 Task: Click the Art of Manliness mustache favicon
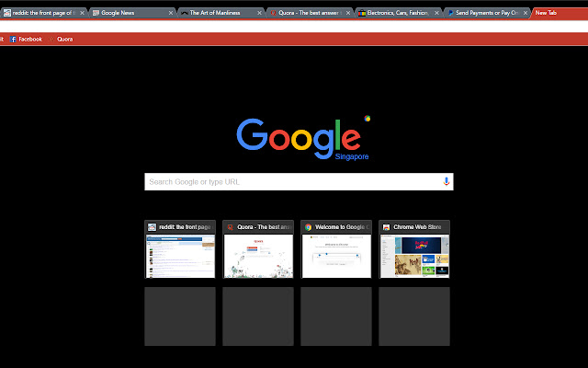point(184,13)
